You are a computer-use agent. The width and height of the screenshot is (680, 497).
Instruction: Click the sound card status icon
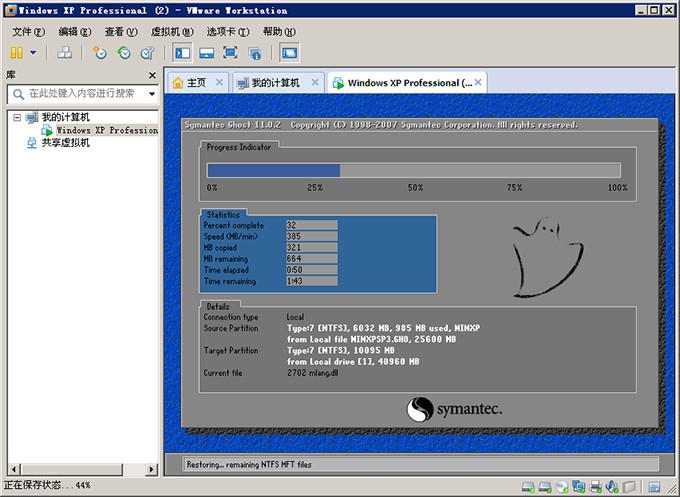coord(612,487)
